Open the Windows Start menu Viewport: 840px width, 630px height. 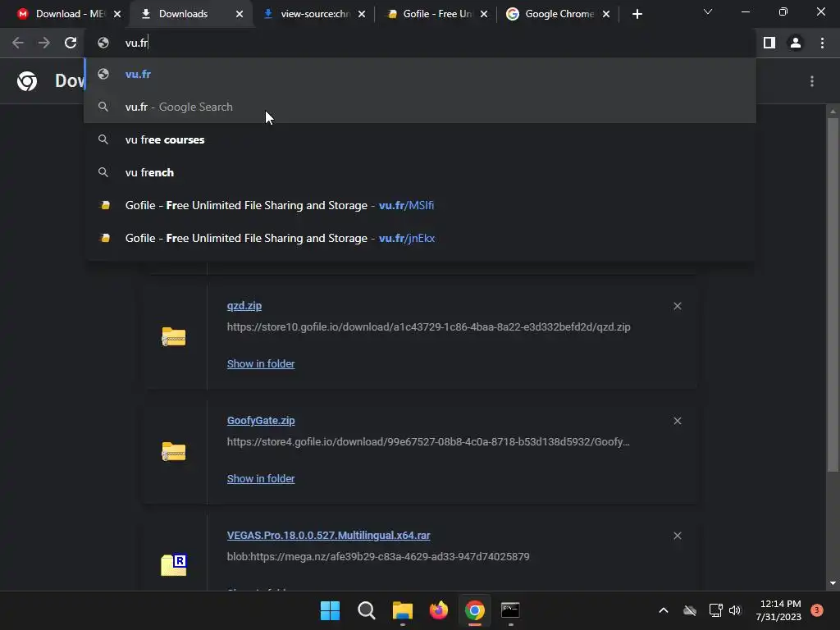click(330, 610)
